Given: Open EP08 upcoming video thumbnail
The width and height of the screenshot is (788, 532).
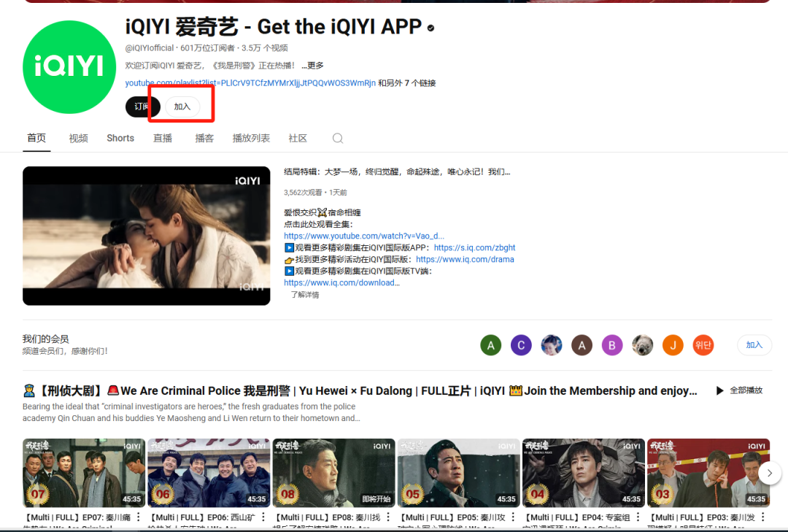Looking at the screenshot, I should (333, 473).
